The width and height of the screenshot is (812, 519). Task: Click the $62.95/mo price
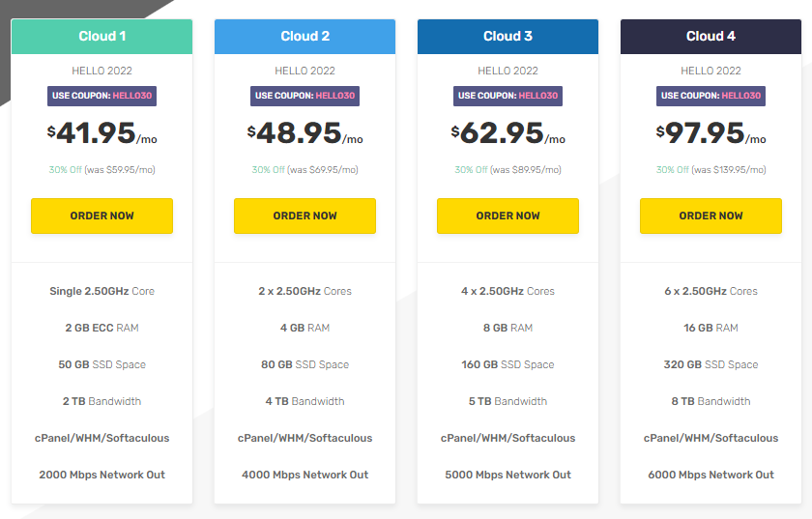(x=507, y=133)
